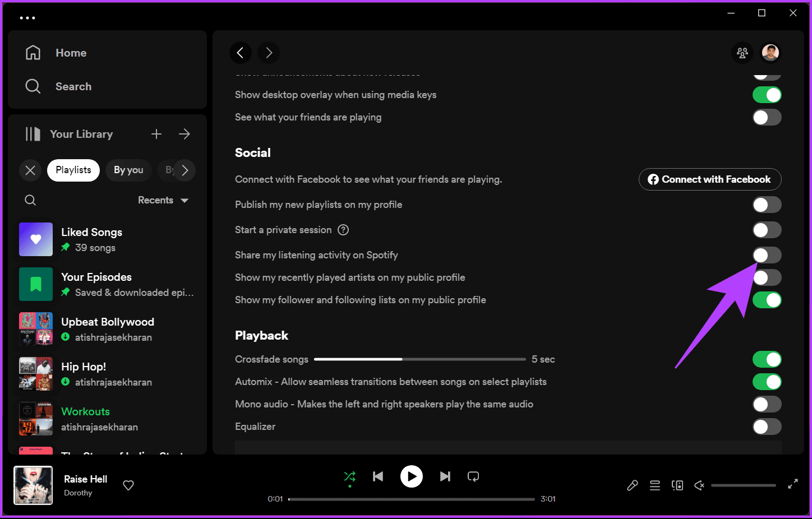Click the Your Episodes bookmark thumbnail
The height and width of the screenshot is (519, 812).
coord(36,284)
